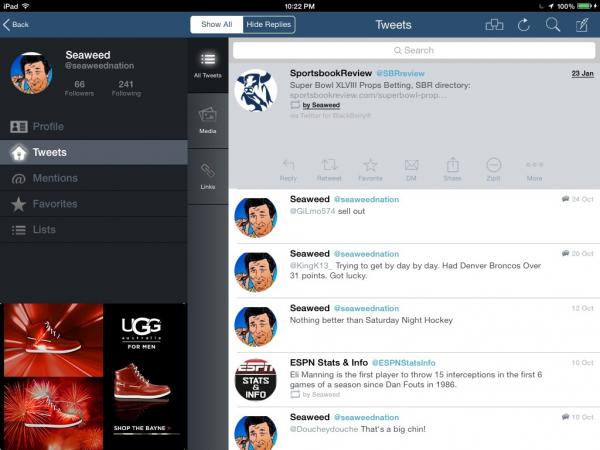Image resolution: width=600 pixels, height=450 pixels.
Task: Toggle Hide Replies filter
Action: coord(268,25)
